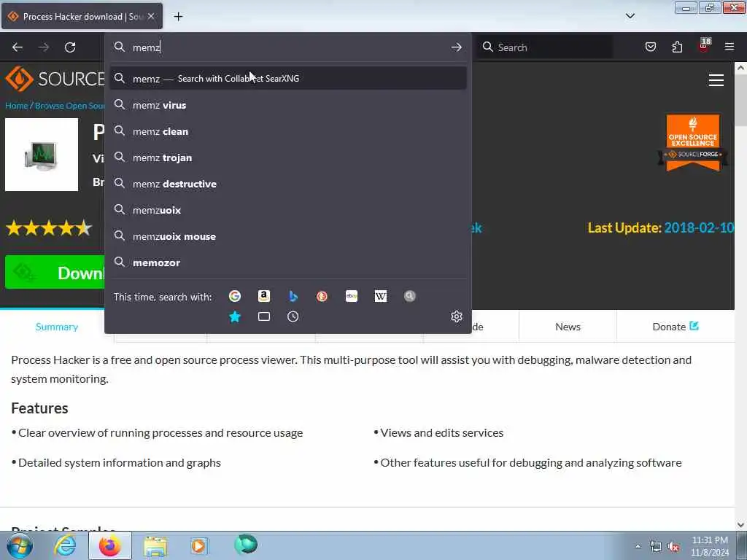This screenshot has height=560, width=747.
Task: Select the 'memzuoix' suggestion
Action: (288, 210)
